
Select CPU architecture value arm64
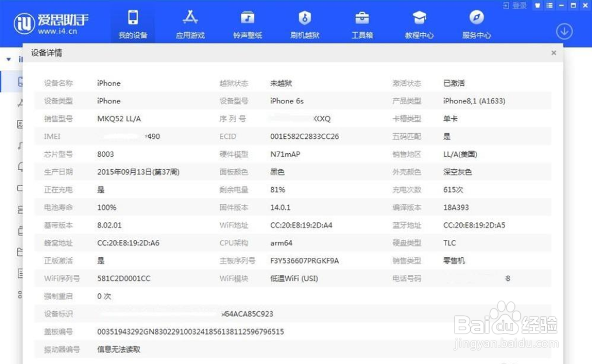pos(281,243)
